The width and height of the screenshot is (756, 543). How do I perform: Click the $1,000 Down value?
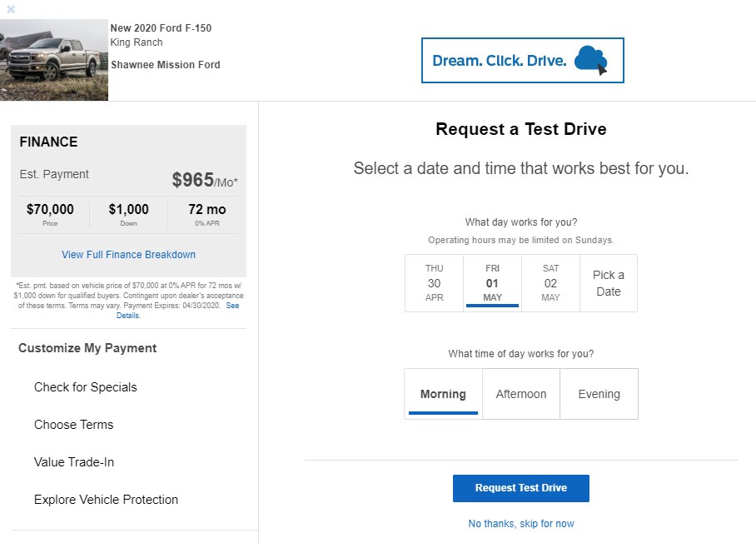click(129, 209)
